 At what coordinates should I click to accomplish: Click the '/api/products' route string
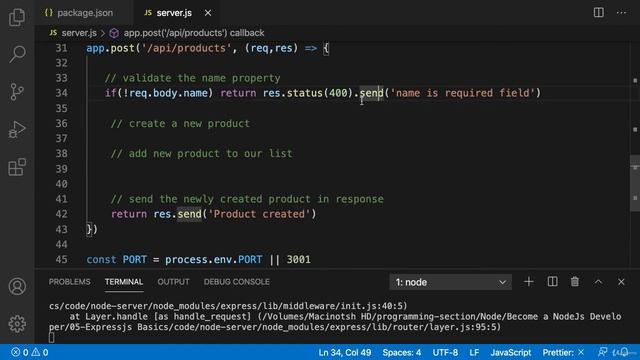[x=187, y=48]
